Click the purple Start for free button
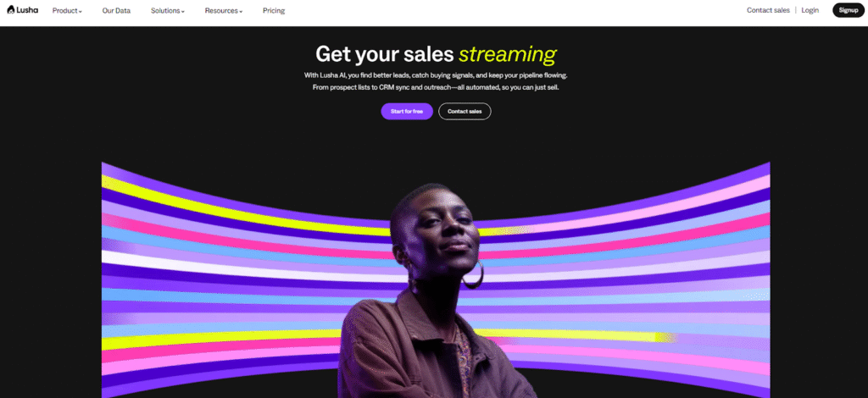The image size is (868, 398). pyautogui.click(x=407, y=111)
